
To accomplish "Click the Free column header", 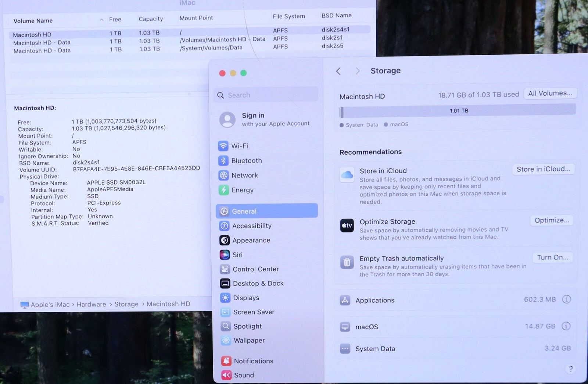I will click(115, 19).
